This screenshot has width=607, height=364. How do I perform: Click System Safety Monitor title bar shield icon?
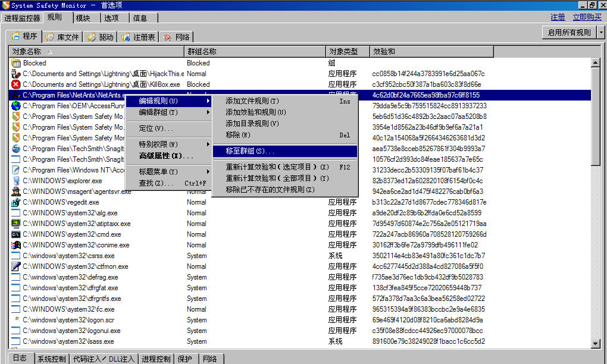coord(5,5)
